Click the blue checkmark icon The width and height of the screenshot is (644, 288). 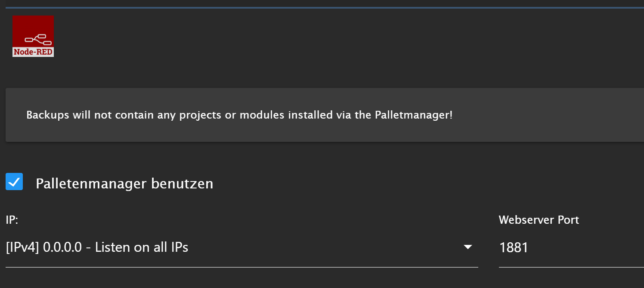coord(14,182)
